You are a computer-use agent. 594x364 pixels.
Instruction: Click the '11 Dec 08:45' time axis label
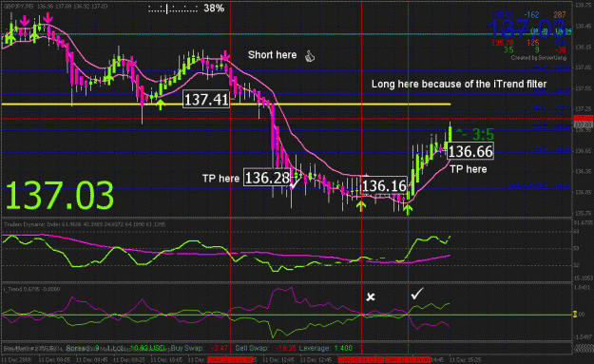click(91, 359)
